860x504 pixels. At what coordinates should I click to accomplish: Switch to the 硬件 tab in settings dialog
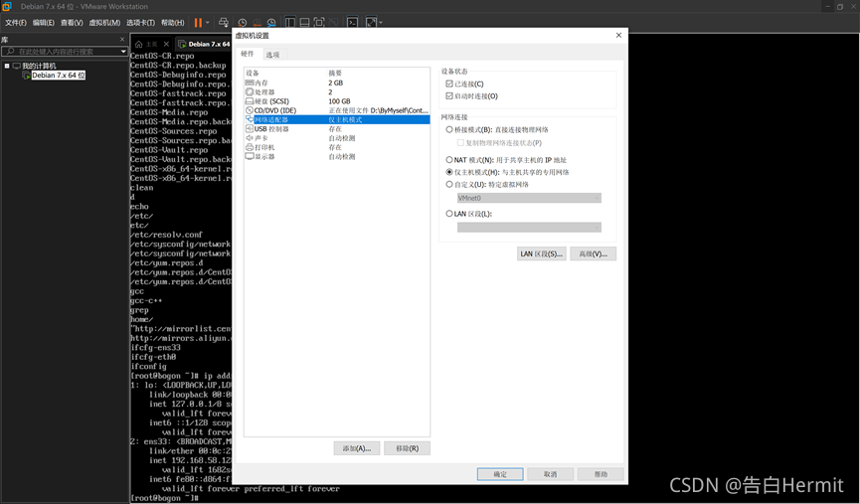click(x=248, y=54)
